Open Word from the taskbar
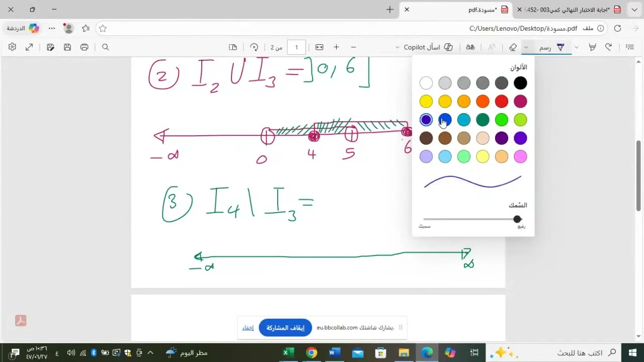The height and width of the screenshot is (362, 644). pos(335,353)
